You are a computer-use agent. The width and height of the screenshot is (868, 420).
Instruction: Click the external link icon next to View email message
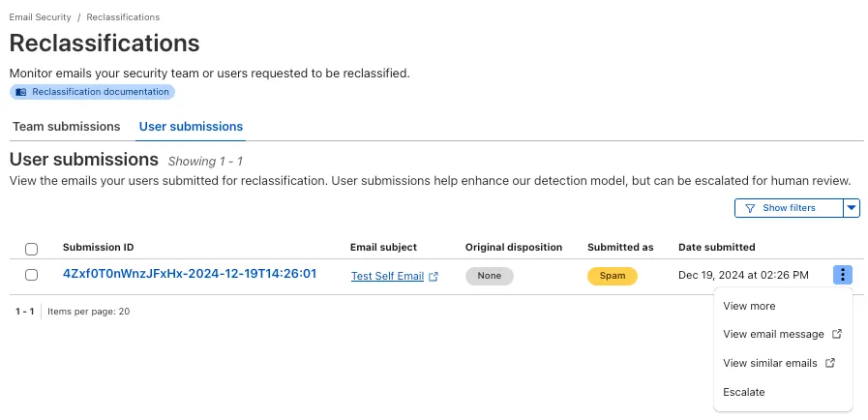(837, 335)
